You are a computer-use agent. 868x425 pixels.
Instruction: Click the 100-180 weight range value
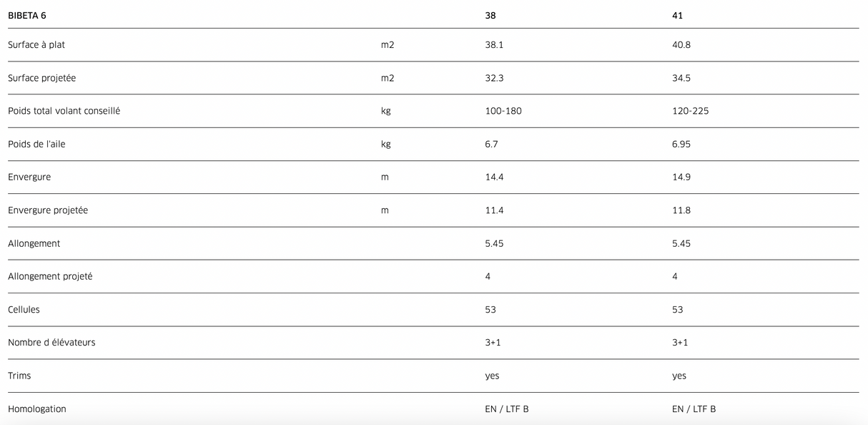point(503,111)
